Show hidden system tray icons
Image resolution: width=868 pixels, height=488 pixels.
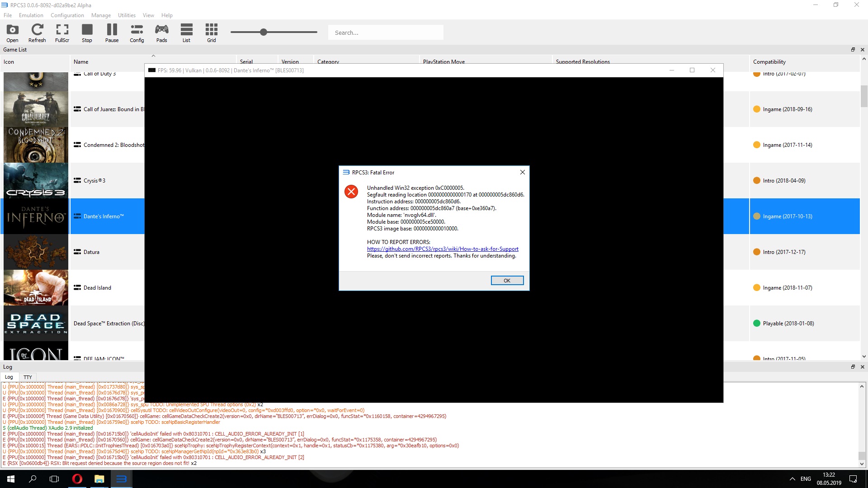[x=792, y=479]
